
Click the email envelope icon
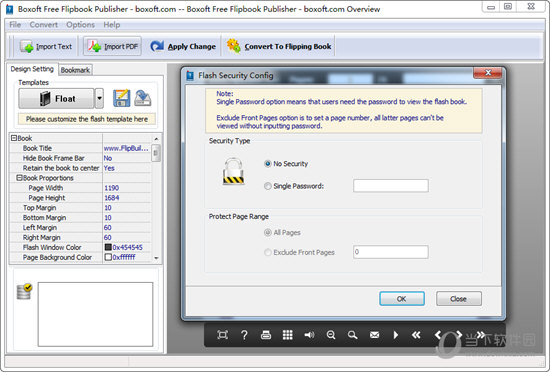(374, 335)
